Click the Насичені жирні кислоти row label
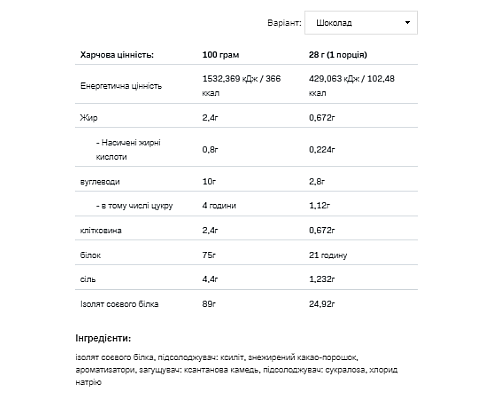 128,150
